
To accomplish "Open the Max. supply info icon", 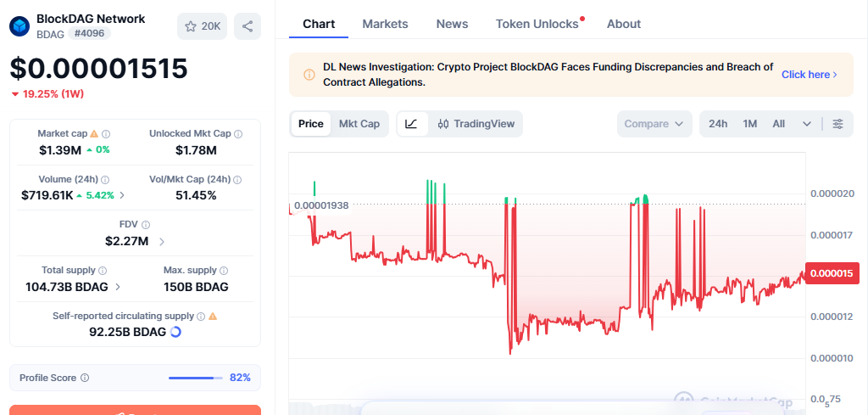I will [x=224, y=271].
